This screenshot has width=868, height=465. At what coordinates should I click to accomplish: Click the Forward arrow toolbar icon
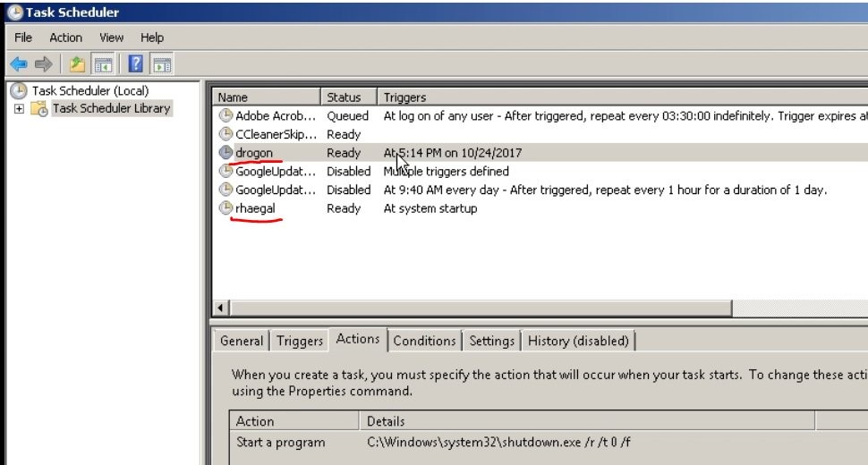[43, 64]
